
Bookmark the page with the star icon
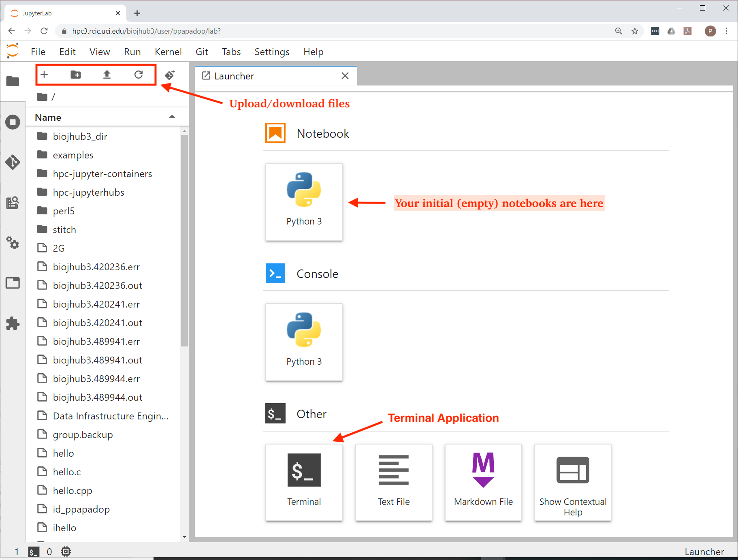tap(635, 31)
